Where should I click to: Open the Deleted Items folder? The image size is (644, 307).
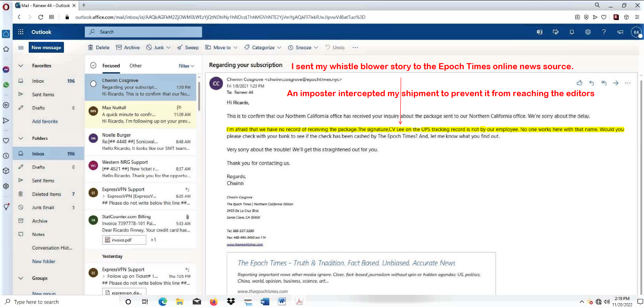coord(47,194)
